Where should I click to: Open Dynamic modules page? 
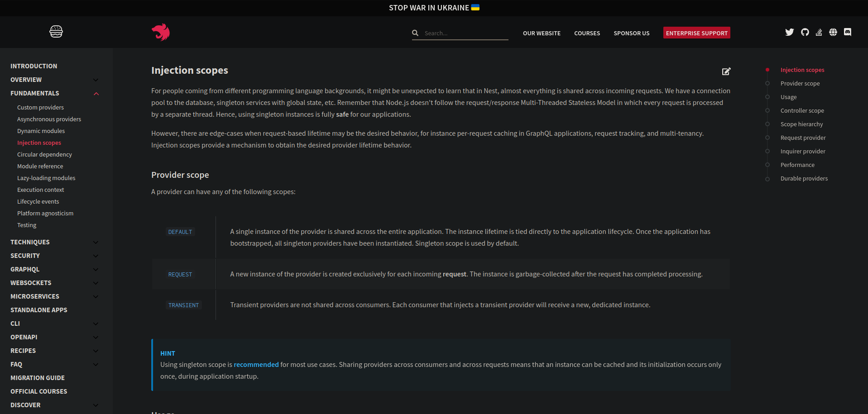(x=41, y=131)
